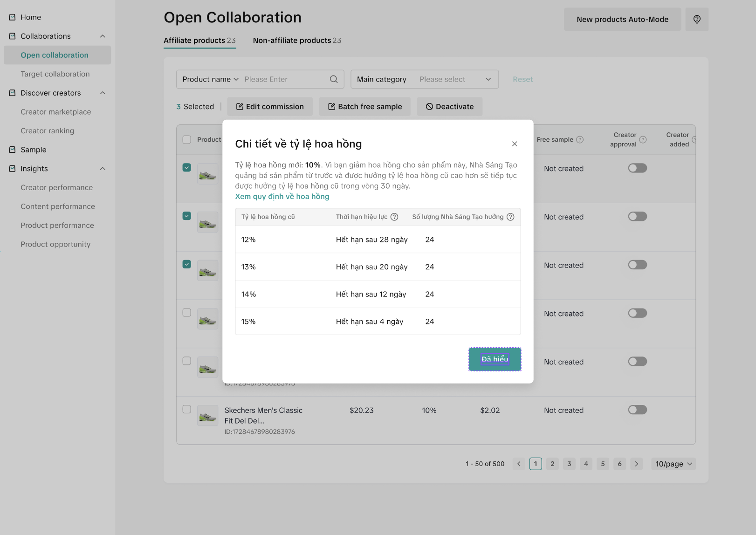Toggle the select-all products checkbox
The width and height of the screenshot is (756, 535).
point(187,140)
